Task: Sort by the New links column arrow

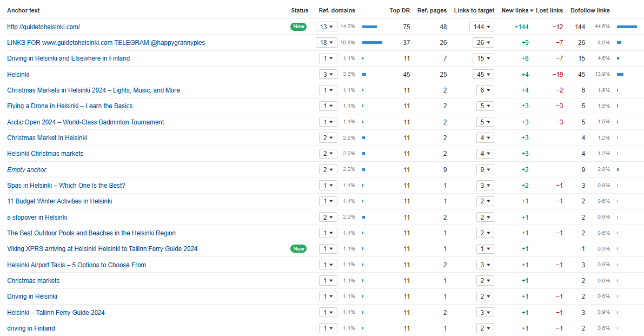Action: point(532,10)
